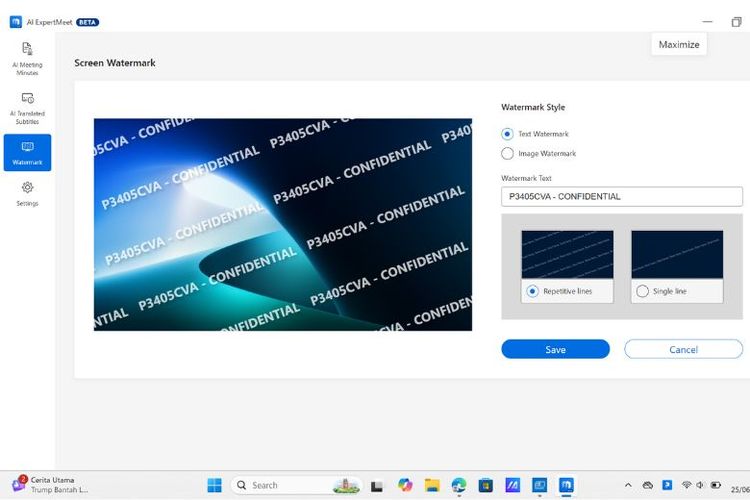Open AI Meeting Minutes in sidebar
Screen dimensions: 750x500
[27, 58]
